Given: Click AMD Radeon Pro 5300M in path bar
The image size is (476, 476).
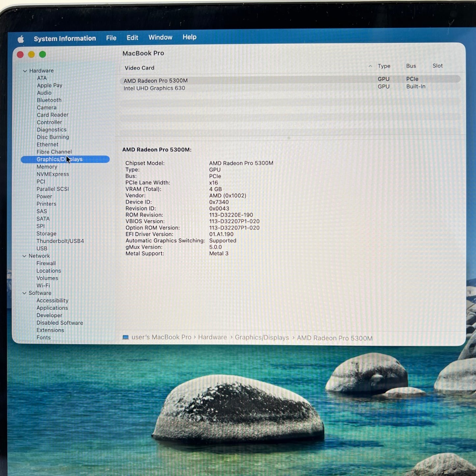Looking at the screenshot, I should pyautogui.click(x=335, y=338).
